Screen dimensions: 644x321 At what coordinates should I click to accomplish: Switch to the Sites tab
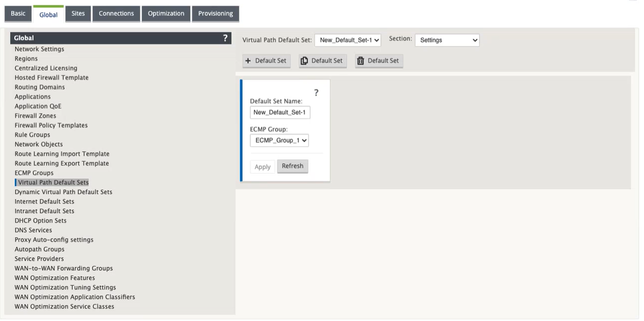[78, 14]
